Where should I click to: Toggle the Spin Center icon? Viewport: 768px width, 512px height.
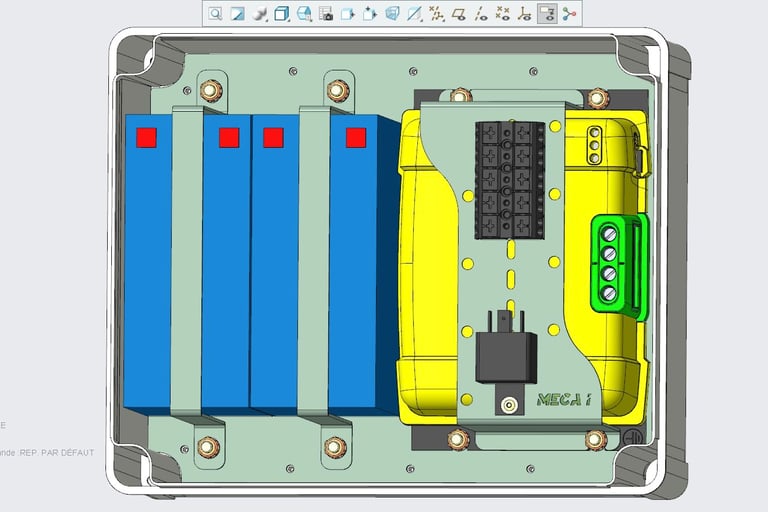tap(569, 14)
